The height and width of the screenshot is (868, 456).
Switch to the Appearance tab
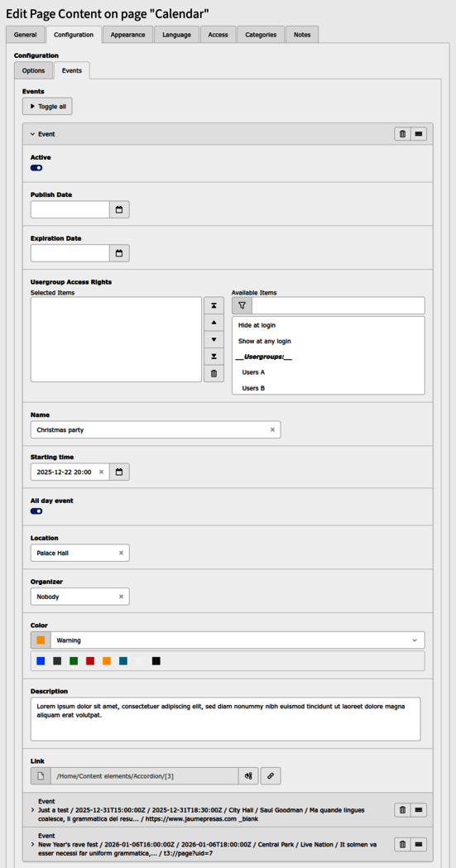(127, 34)
